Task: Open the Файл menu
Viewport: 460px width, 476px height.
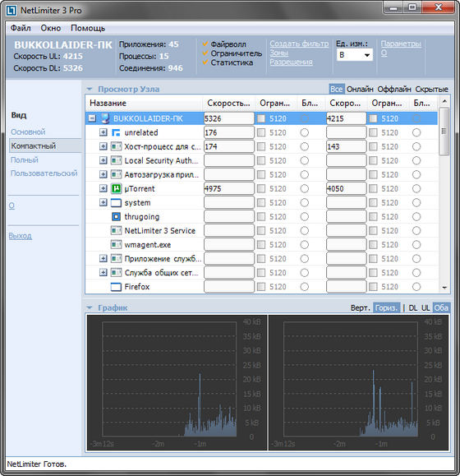Action: click(21, 28)
